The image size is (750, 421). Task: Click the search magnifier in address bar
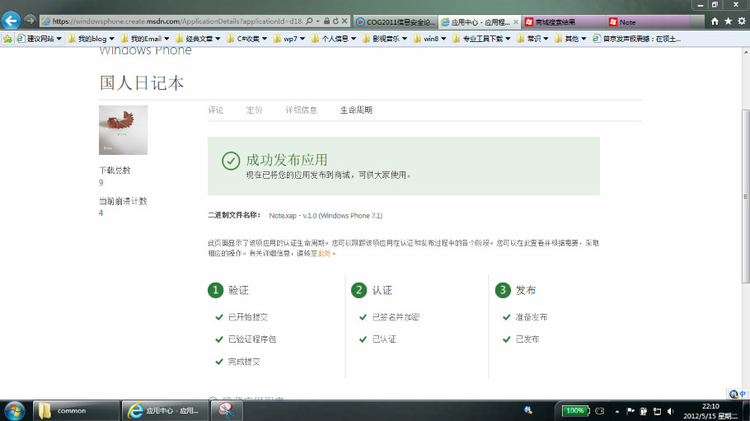coord(309,21)
